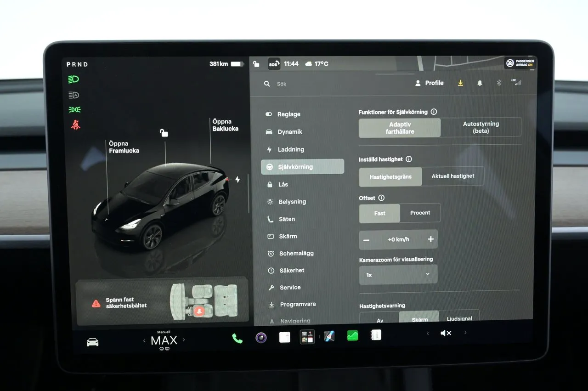Tap the muted speaker volume icon

point(446,333)
